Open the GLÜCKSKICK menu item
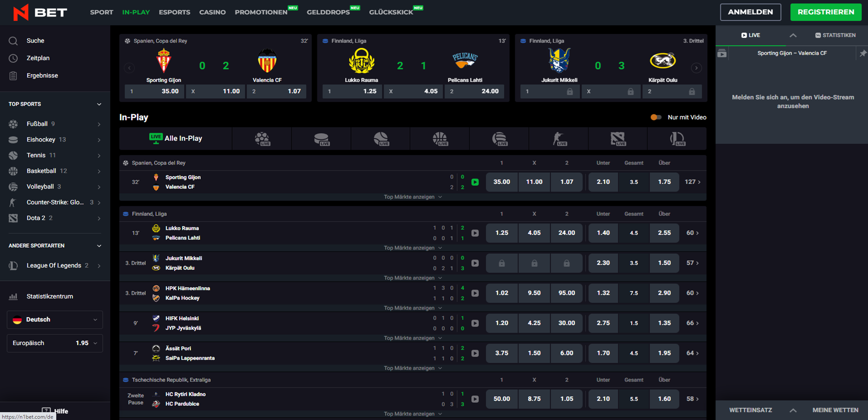Image resolution: width=868 pixels, height=420 pixels. click(x=391, y=12)
